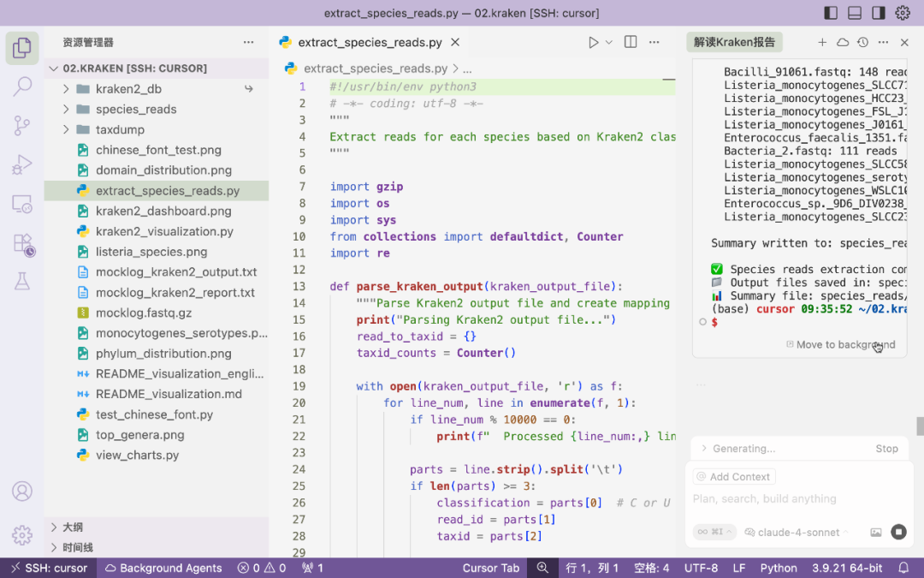Start a new chat with plus icon
The image size is (924, 578).
click(x=822, y=43)
